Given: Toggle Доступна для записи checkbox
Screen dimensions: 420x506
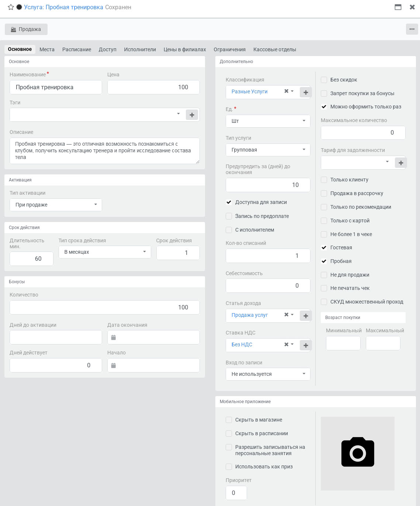Looking at the screenshot, I should (x=229, y=202).
